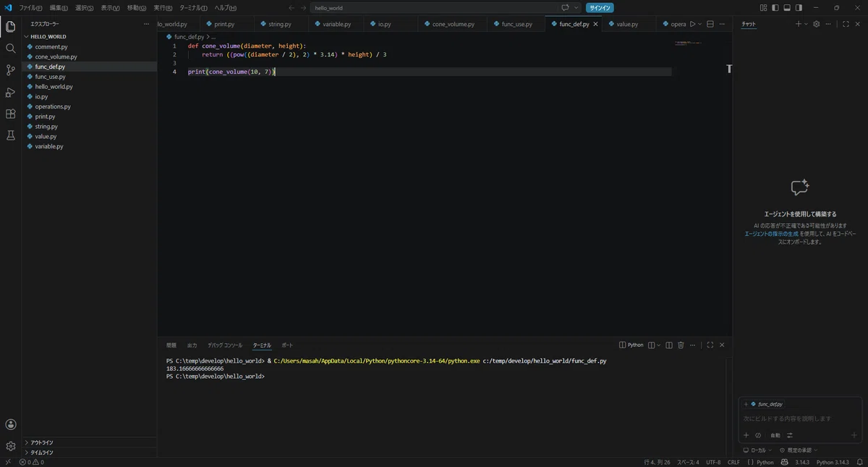Click the remote window status bar icon
The width and height of the screenshot is (868, 467).
[x=7, y=462]
